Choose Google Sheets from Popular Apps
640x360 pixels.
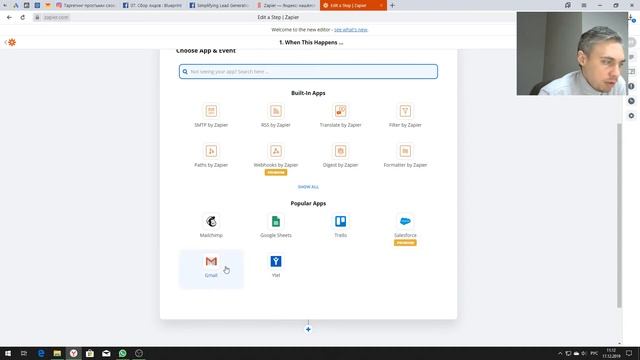[276, 226]
